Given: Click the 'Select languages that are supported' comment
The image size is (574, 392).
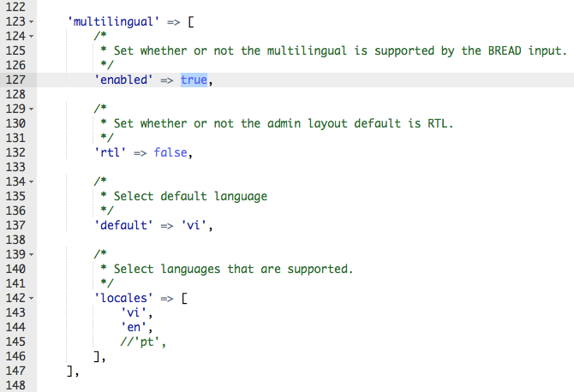Looking at the screenshot, I should click(227, 269).
